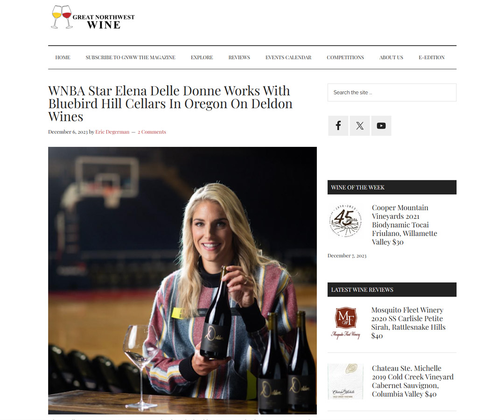Go to the Reviews menu item
This screenshot has width=504, height=420.
coord(239,57)
